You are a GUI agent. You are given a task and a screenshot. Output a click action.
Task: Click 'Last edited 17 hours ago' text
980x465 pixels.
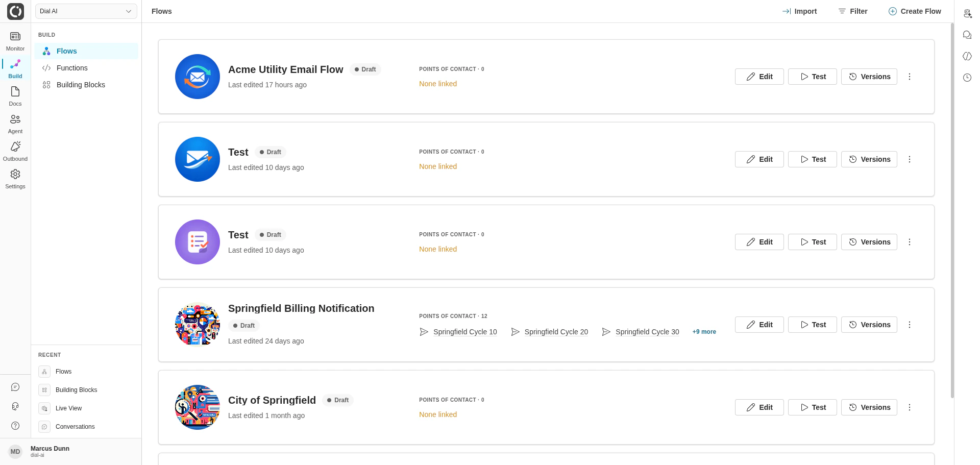point(267,85)
